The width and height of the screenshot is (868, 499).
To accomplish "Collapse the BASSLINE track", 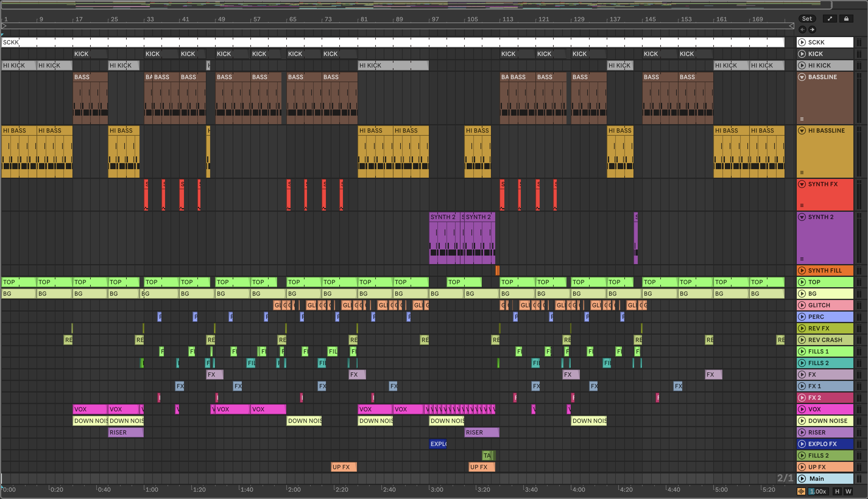I will (x=802, y=77).
